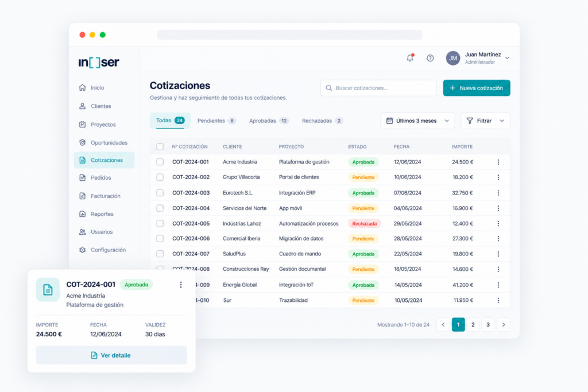Switch to the Pendientes tab
Viewport: 588px width, 392px height.
pyautogui.click(x=216, y=121)
